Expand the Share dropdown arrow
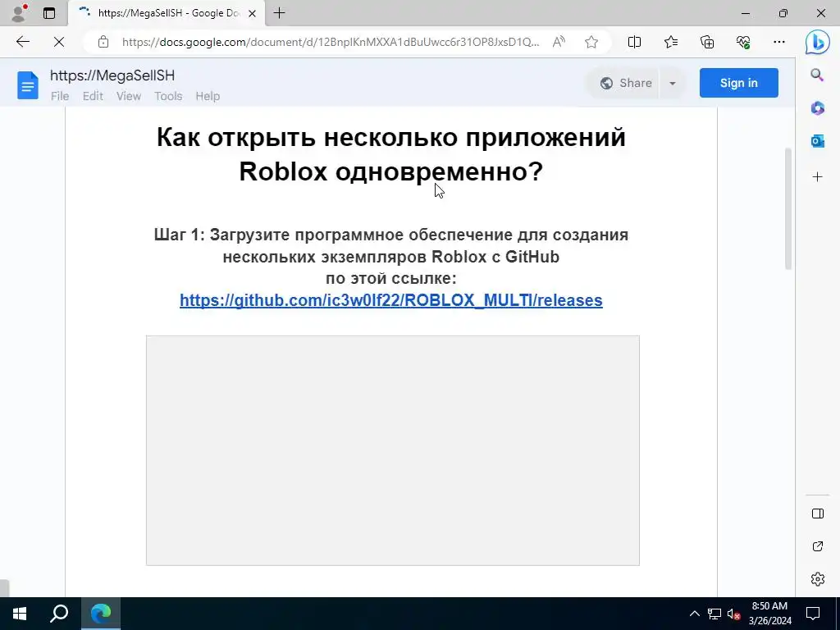 [673, 83]
